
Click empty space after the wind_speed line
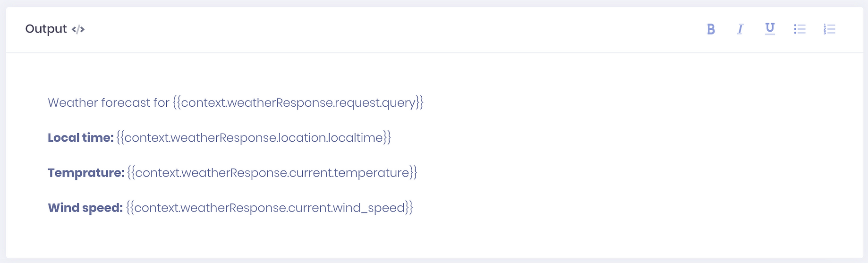(x=614, y=208)
